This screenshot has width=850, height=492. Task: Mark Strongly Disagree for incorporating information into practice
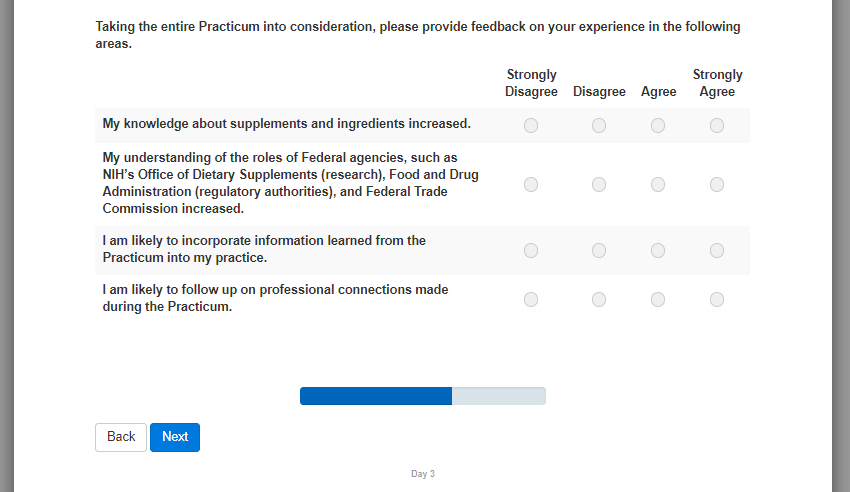pyautogui.click(x=531, y=251)
